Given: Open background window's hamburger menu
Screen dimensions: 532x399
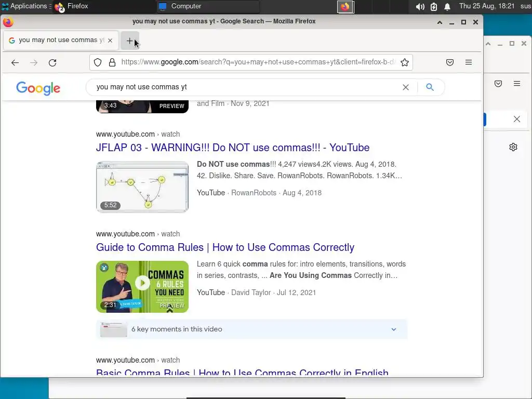Looking at the screenshot, I should coord(517,84).
